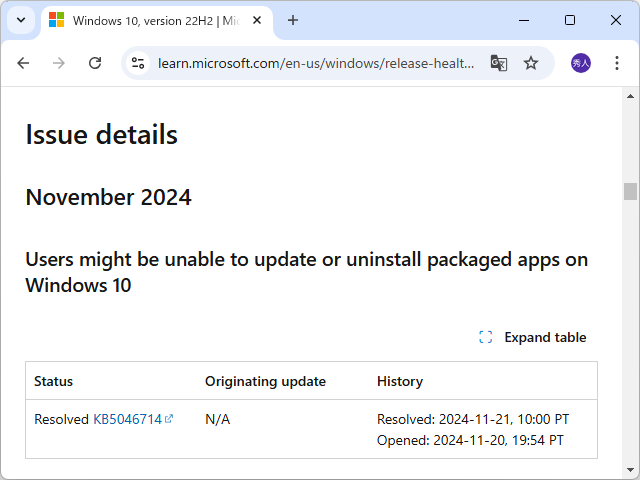Click the Originating update column header
This screenshot has width=640, height=480.
(265, 381)
